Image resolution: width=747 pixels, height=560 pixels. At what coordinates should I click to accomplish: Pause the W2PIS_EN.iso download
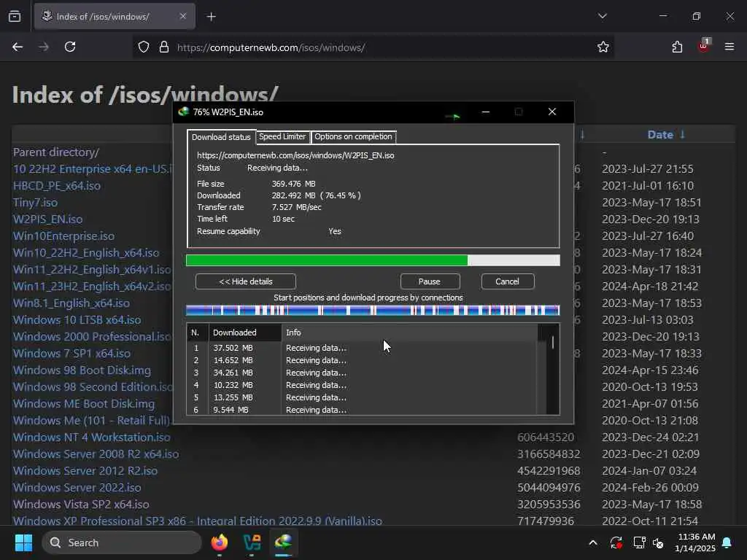tap(430, 281)
